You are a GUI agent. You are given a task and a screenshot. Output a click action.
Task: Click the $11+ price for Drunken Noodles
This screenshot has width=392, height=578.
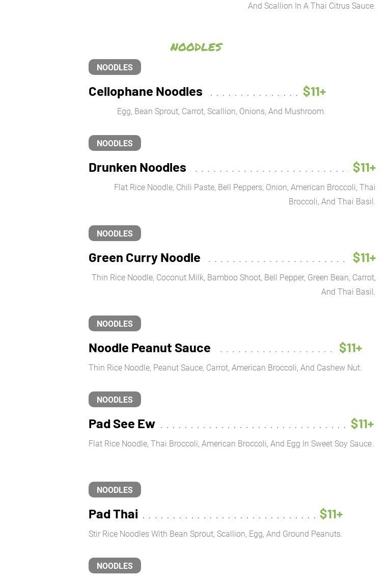click(x=364, y=167)
